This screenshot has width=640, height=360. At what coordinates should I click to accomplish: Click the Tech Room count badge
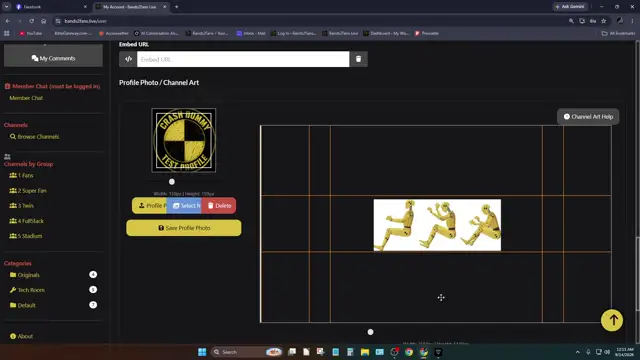pos(93,289)
